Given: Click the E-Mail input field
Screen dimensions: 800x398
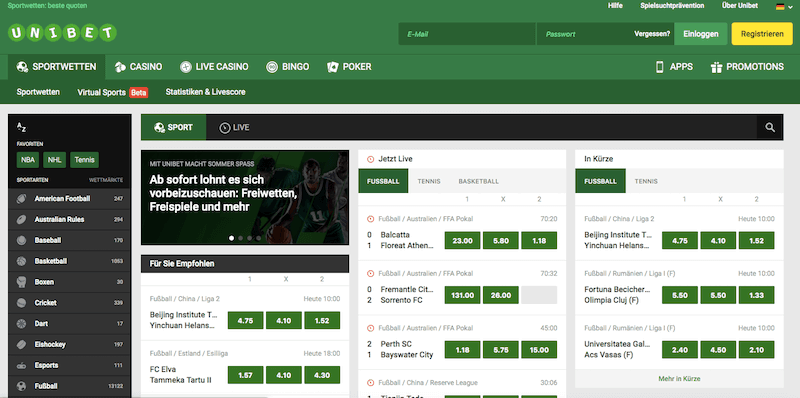Looking at the screenshot, I should click(467, 34).
